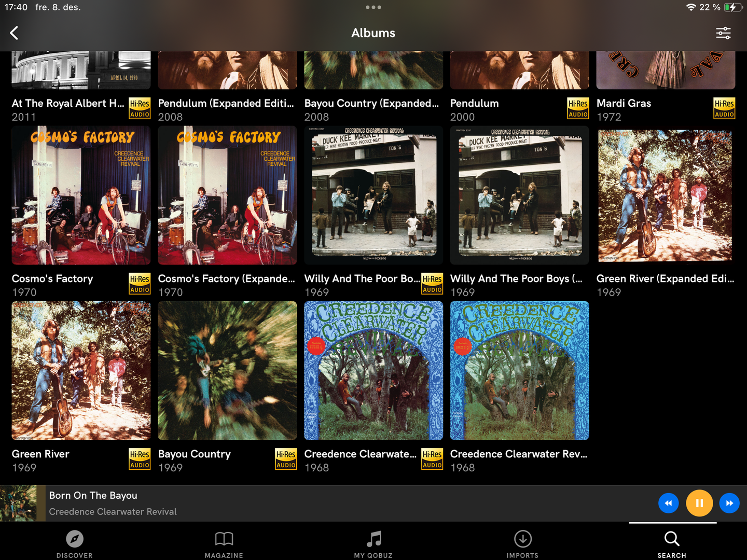Select the 'At The Royal Albert H...' title
This screenshot has width=747, height=560.
[x=68, y=103]
